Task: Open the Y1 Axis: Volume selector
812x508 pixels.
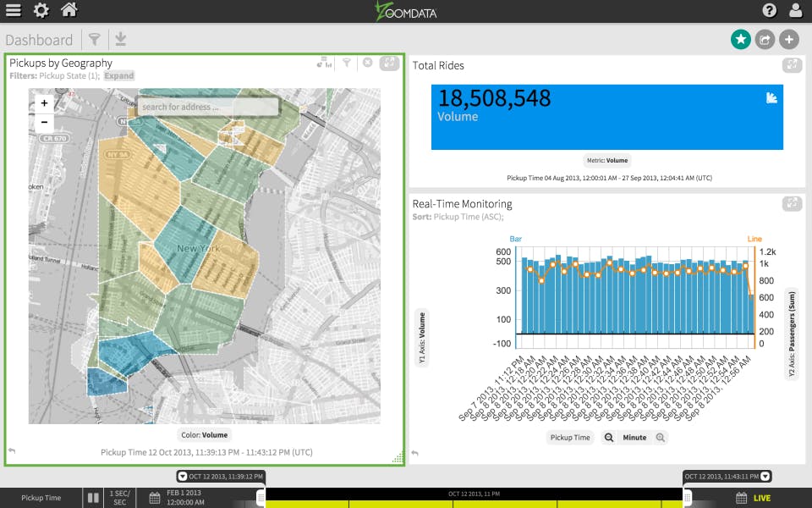Action: [x=421, y=338]
